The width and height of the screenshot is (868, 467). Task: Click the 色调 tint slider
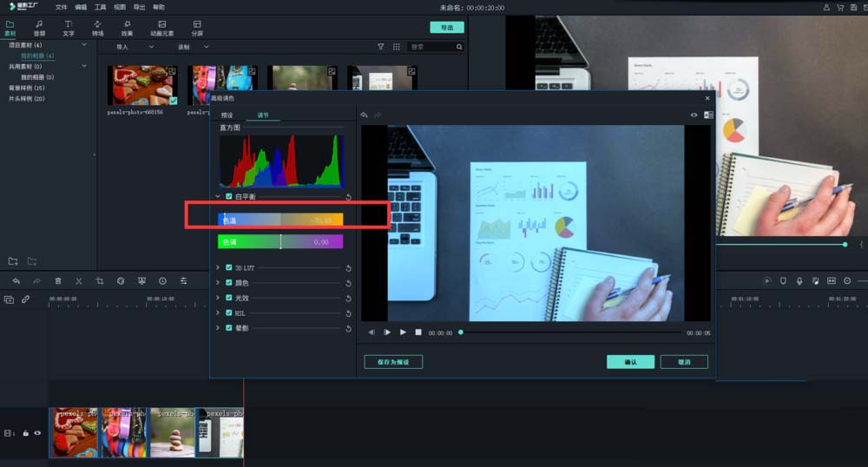[x=279, y=242]
